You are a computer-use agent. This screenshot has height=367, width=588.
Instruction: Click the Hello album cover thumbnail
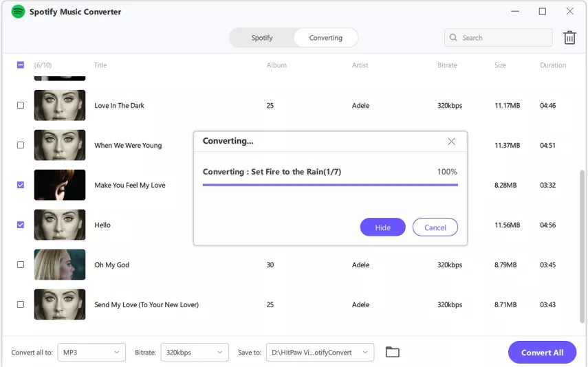click(60, 225)
